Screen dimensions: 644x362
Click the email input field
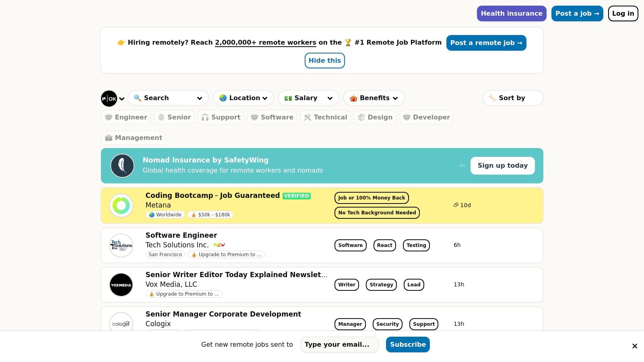(339, 345)
